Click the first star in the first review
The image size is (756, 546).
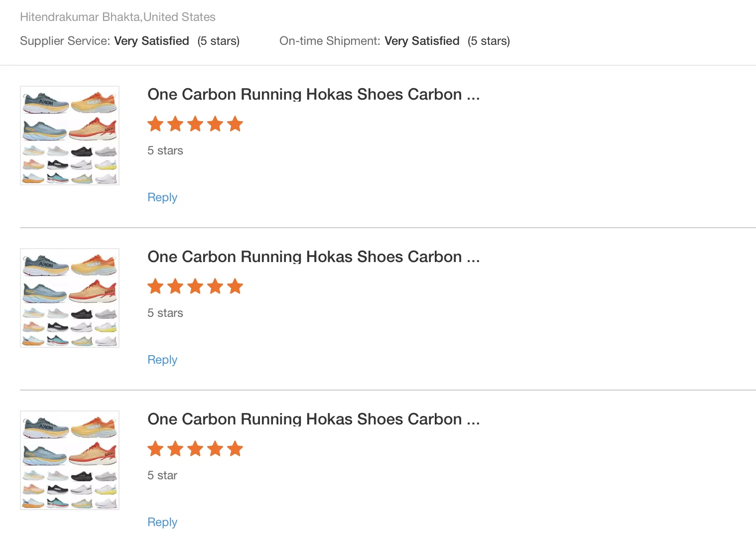pyautogui.click(x=155, y=124)
